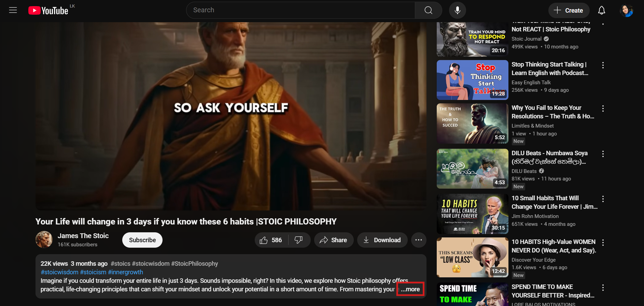The image size is (644, 306).
Task: Click Limitles & Mindset channel name
Action: click(532, 126)
